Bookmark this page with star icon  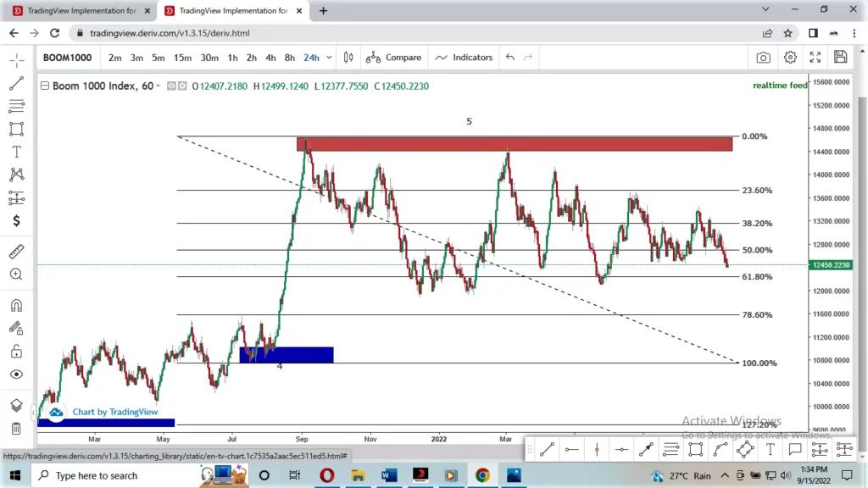(x=787, y=33)
